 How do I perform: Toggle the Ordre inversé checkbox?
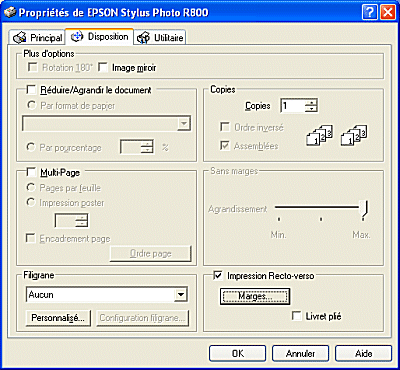coord(225,127)
